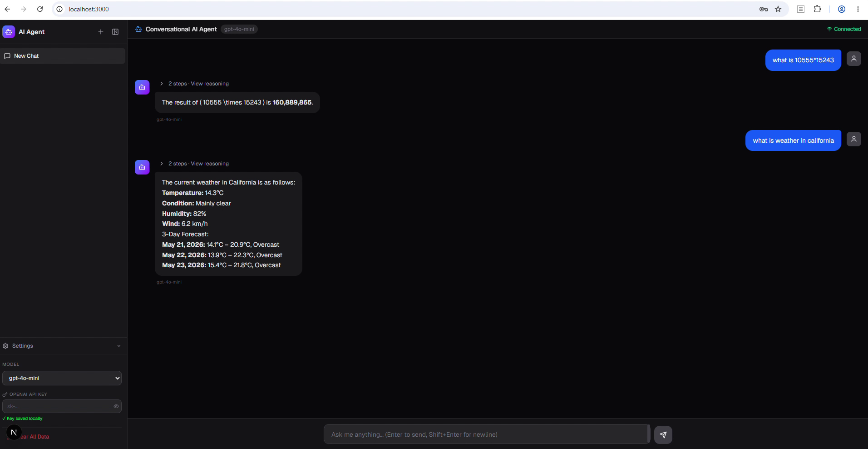Viewport: 868px width, 449px height.
Task: Focus the Ask me anything message box
Action: pyautogui.click(x=487, y=434)
